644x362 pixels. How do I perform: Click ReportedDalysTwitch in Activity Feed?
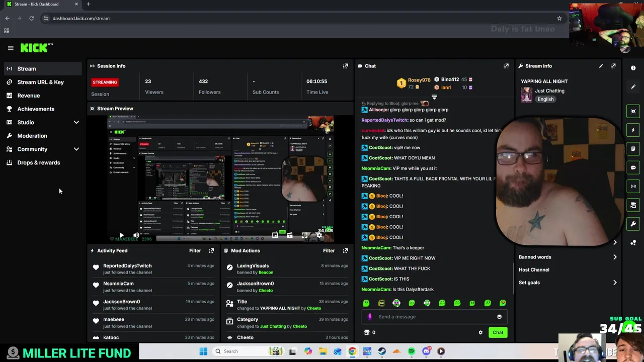tap(127, 265)
